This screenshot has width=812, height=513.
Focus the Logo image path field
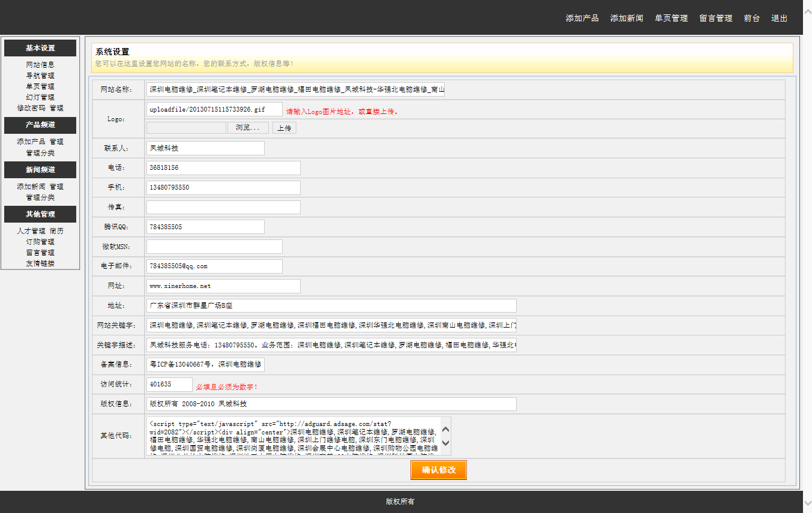point(214,109)
